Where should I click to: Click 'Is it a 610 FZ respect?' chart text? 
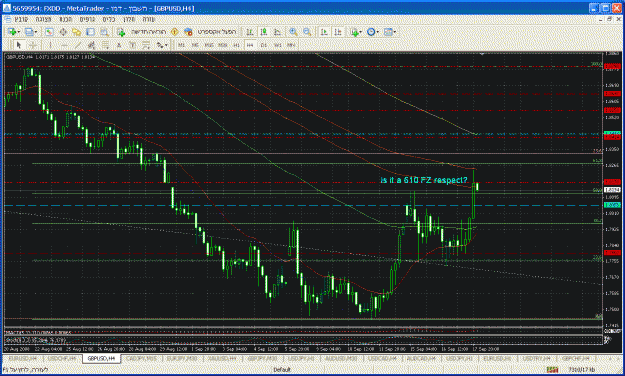(424, 180)
